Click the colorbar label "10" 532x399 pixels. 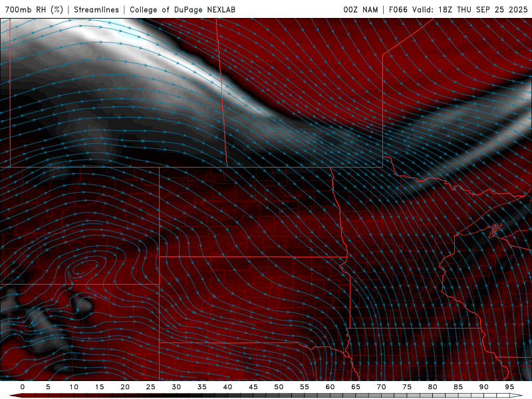point(74,387)
